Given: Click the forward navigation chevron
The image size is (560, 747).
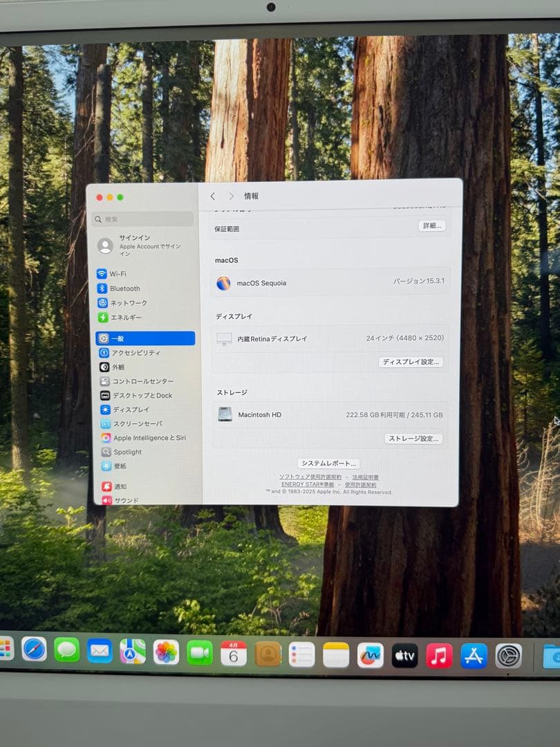Looking at the screenshot, I should point(232,196).
